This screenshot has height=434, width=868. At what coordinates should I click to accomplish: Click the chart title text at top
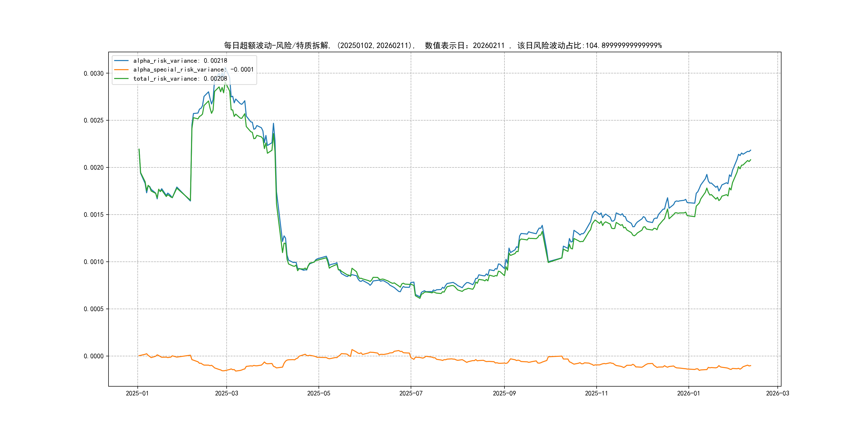point(442,46)
